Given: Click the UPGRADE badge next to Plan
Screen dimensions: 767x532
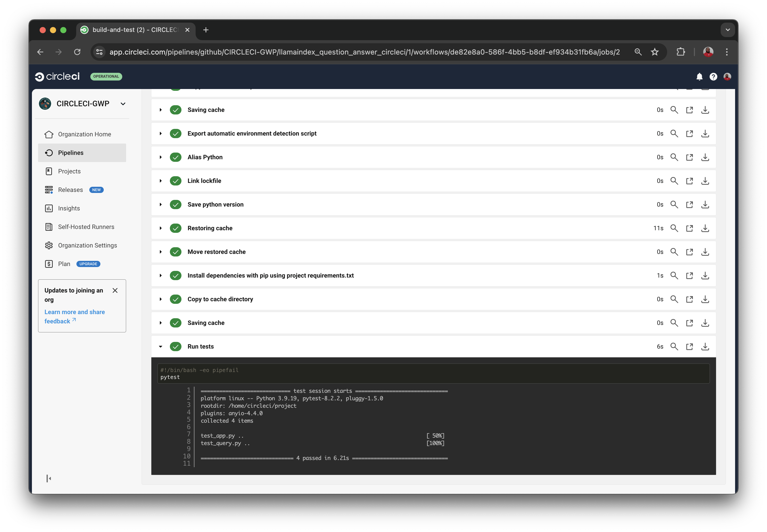Looking at the screenshot, I should pos(88,264).
